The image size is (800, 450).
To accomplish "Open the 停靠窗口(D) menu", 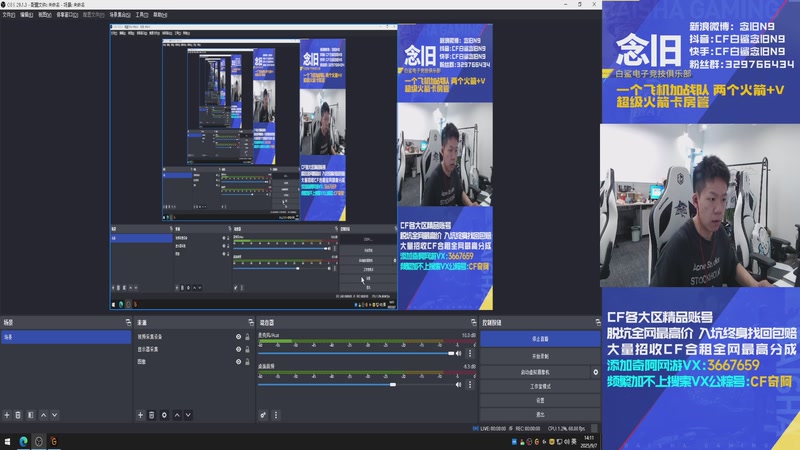I will point(67,15).
